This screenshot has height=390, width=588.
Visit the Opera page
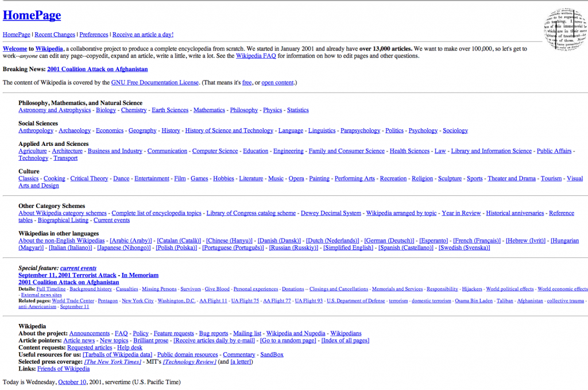coord(296,179)
